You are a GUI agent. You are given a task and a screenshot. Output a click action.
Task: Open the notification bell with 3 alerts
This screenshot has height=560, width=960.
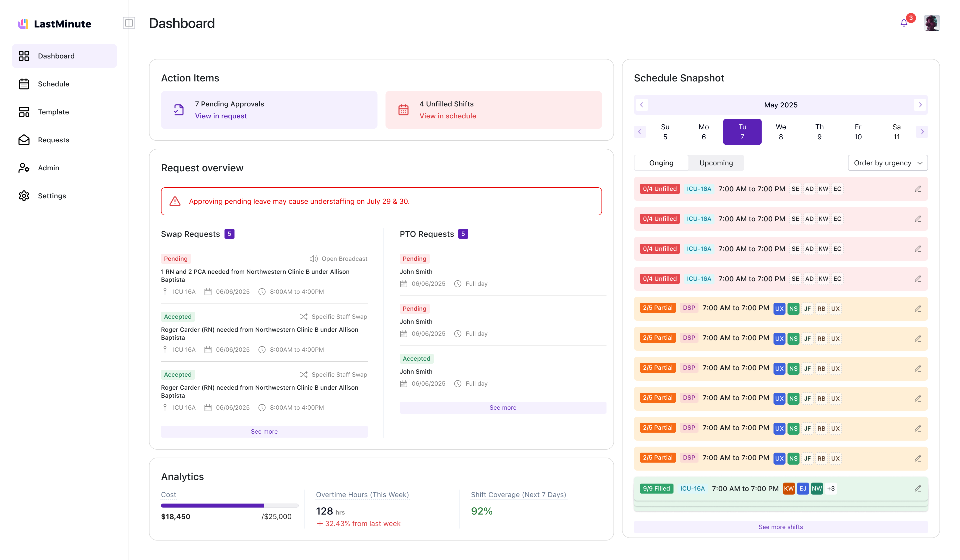click(903, 23)
